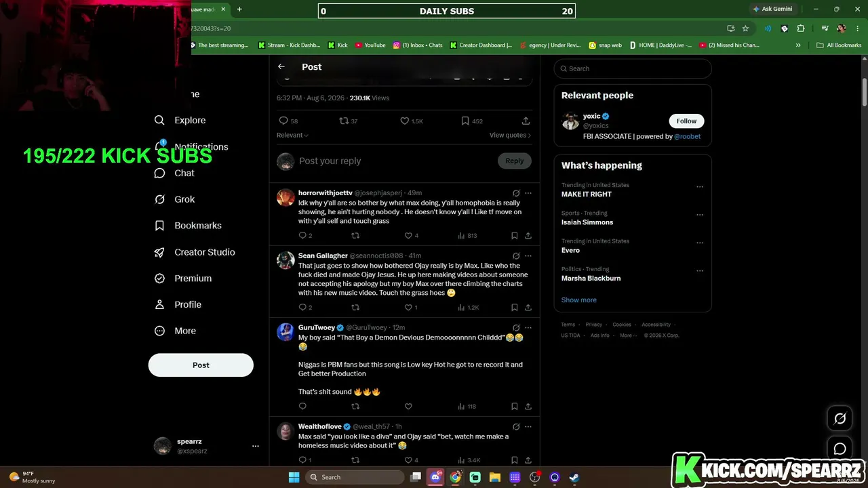The image size is (868, 488).
Task: Bookmark the main post with 452 bookmarks
Action: tap(465, 121)
